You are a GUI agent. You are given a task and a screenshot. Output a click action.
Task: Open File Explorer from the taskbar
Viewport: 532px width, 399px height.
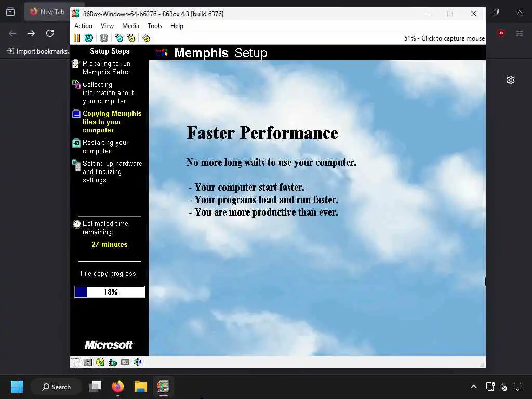click(140, 387)
